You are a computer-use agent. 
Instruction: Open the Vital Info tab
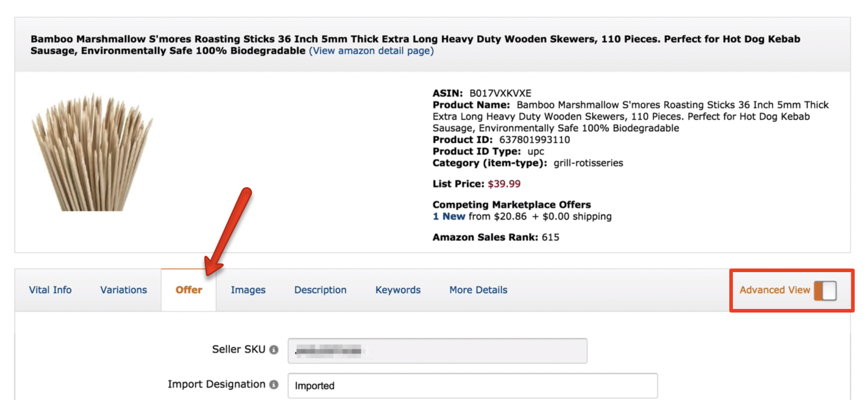[x=50, y=290]
